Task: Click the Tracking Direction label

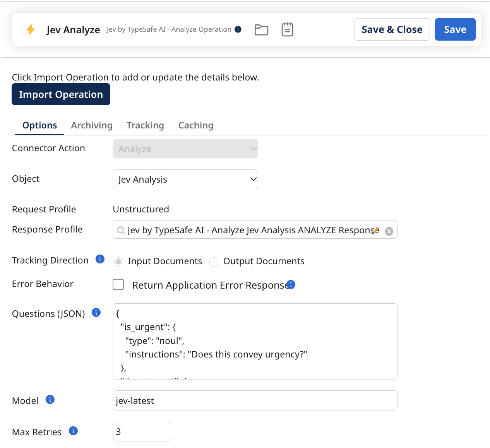Action: (x=50, y=260)
